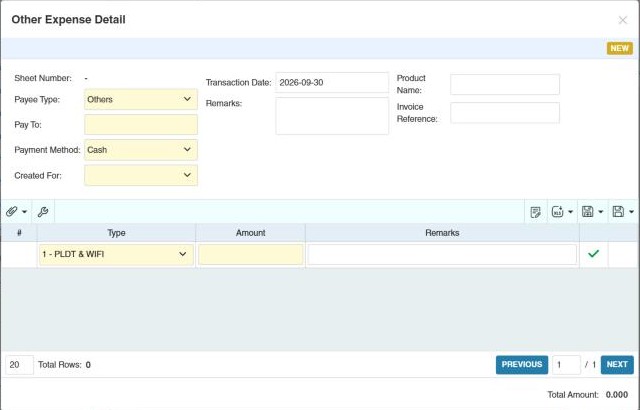Close the Other Expense Detail dialog

[x=622, y=20]
